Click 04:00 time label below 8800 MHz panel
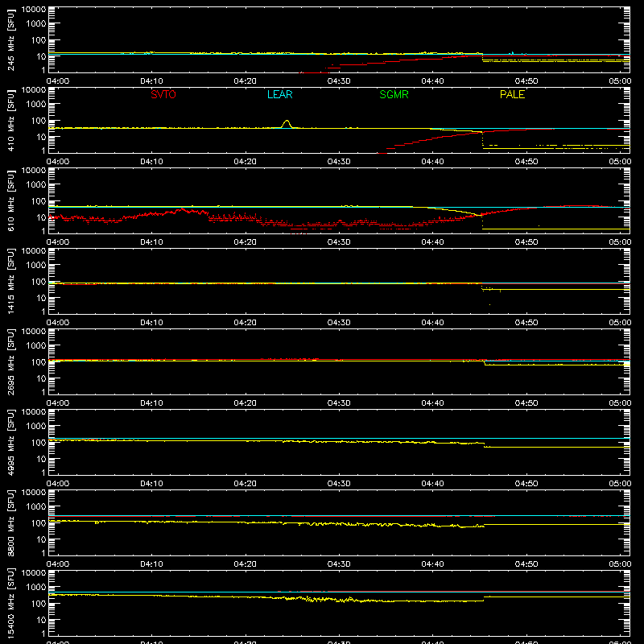 57,564
